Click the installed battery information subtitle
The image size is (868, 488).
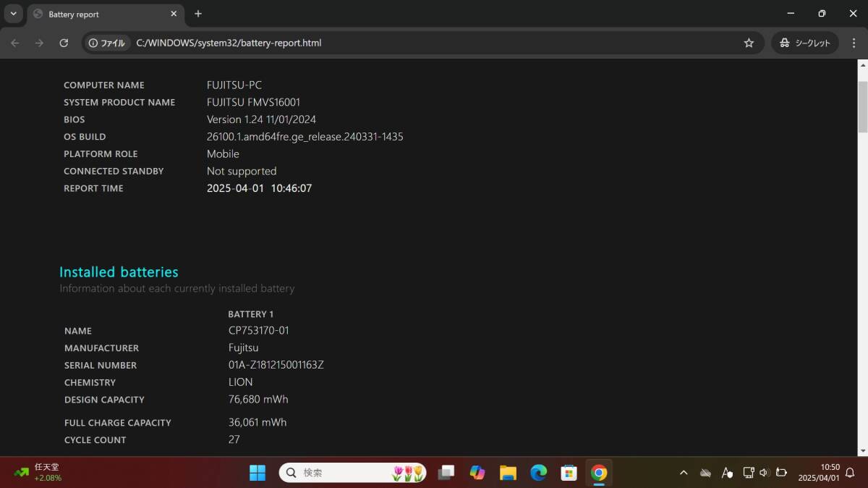tap(177, 288)
